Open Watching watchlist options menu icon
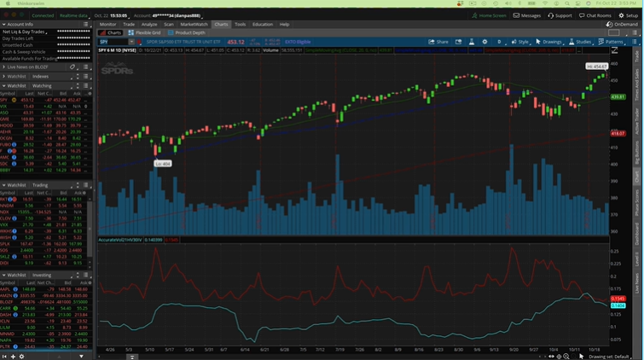This screenshot has width=644, height=360. [x=86, y=86]
